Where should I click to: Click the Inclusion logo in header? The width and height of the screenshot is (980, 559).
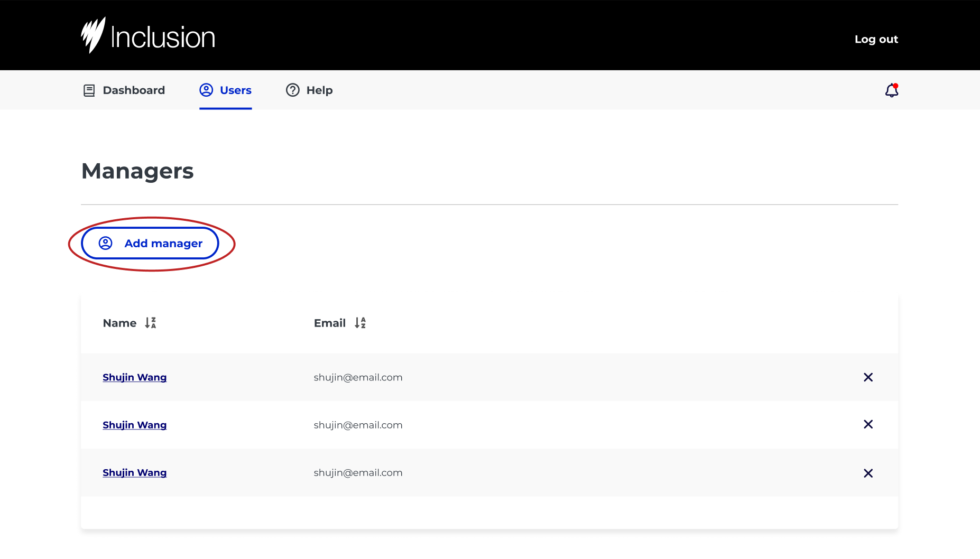(148, 35)
